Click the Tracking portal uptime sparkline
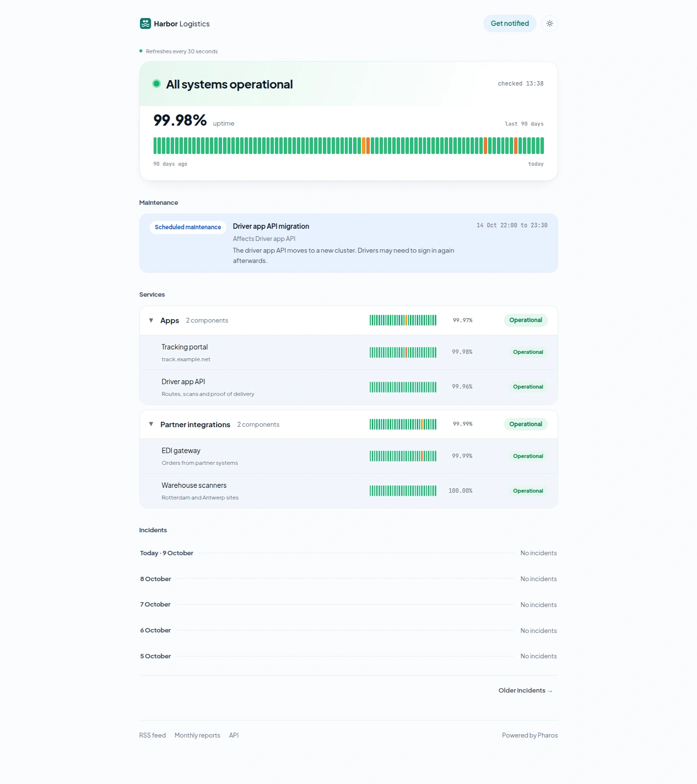 pyautogui.click(x=403, y=352)
